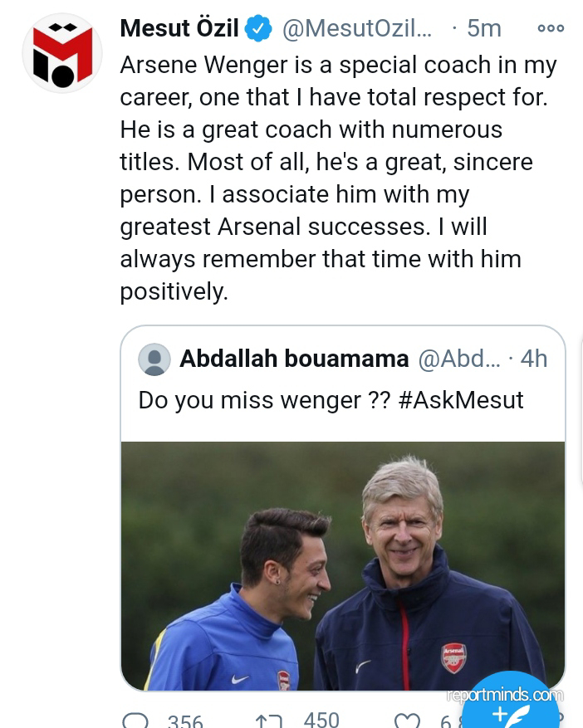This screenshot has height=728, width=583.
Task: Click the blue verified badge next to name
Action: (x=260, y=29)
